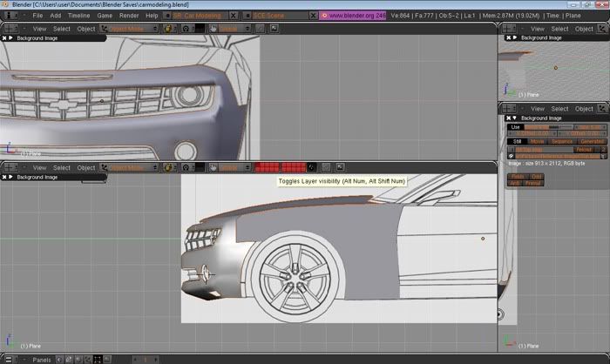Click the Reload image button
The height and width of the screenshot is (364, 610).
point(584,150)
